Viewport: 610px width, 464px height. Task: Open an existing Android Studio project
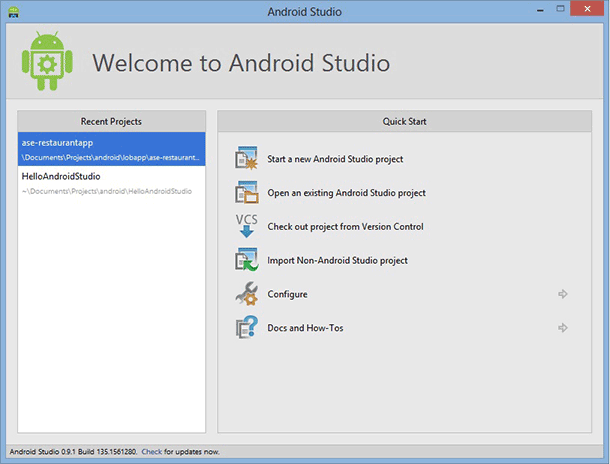tap(346, 193)
